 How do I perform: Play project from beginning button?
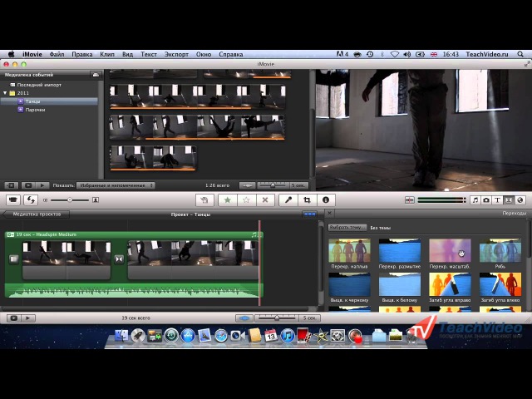[x=28, y=318]
